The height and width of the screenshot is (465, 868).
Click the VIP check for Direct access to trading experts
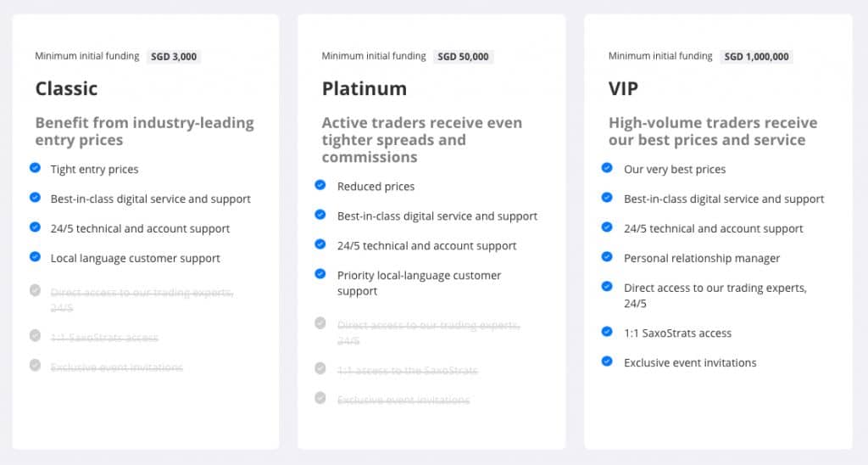point(607,287)
